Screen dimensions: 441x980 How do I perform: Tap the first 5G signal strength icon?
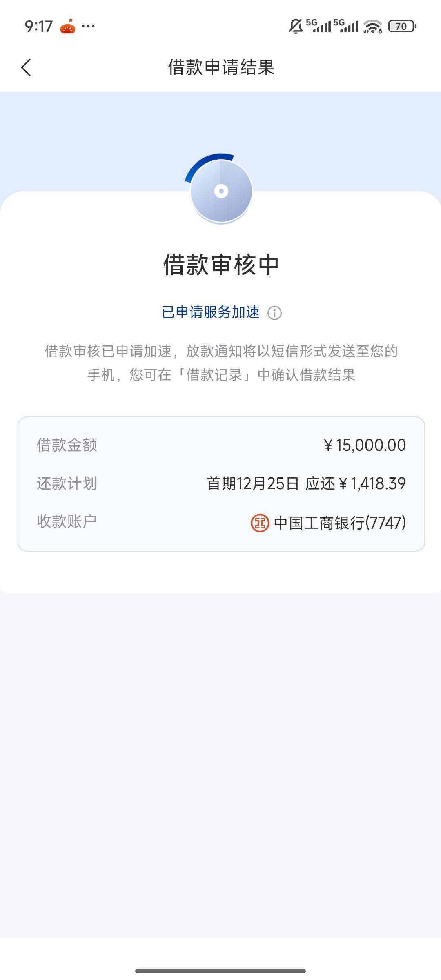318,26
